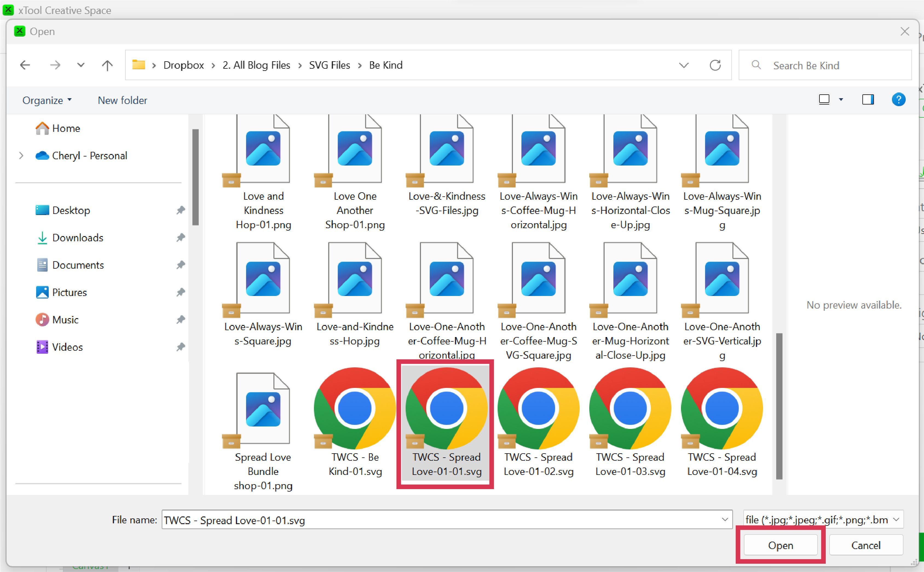This screenshot has width=924, height=572.
Task: Select Love-One-Another-Coffee-Mug-Horizontal.jpg
Action: coord(447,301)
